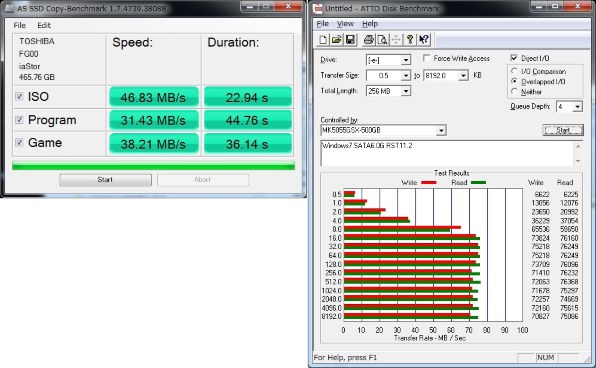Uncheck the Direct I/O checkbox
This screenshot has height=368, width=596.
pyautogui.click(x=514, y=58)
